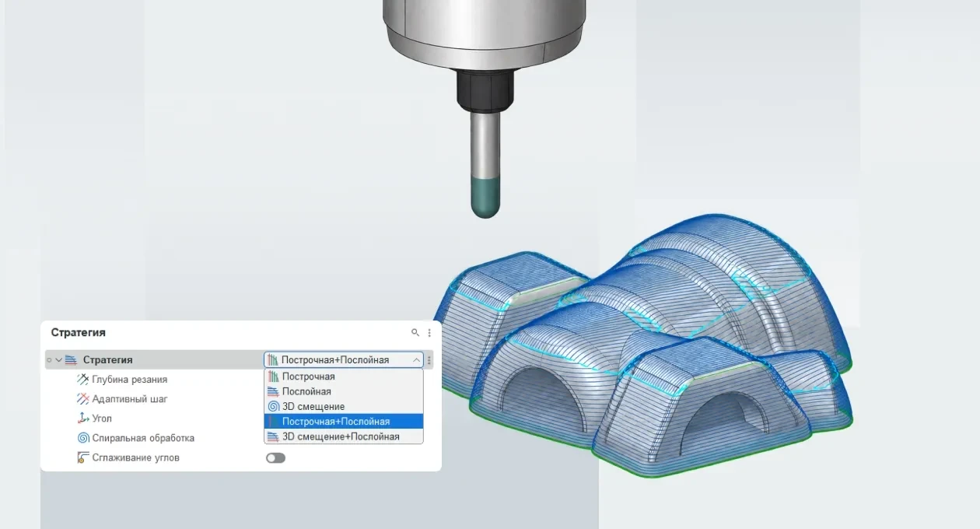Click the Сглаживание углов icon
Screen dimensions: 980x529
tap(83, 457)
